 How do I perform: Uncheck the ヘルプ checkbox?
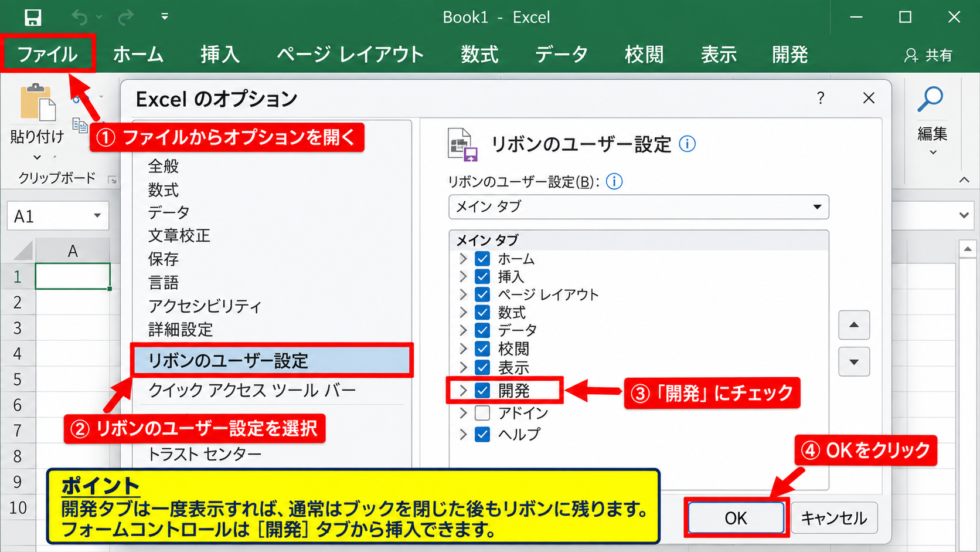(482, 434)
